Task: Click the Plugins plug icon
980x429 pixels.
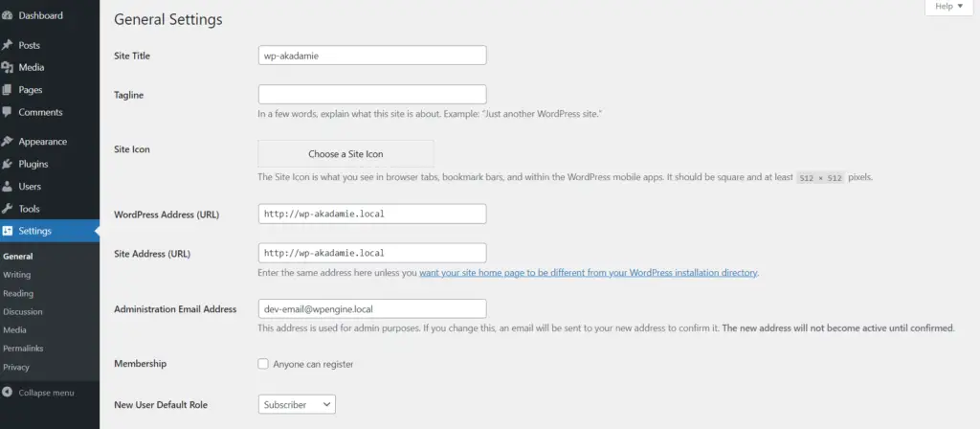Action: [7, 164]
